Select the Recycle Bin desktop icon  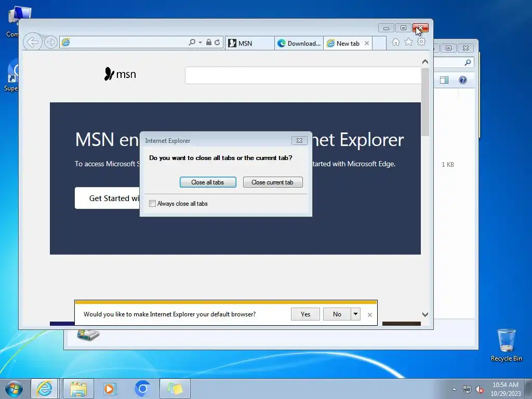pyautogui.click(x=506, y=345)
